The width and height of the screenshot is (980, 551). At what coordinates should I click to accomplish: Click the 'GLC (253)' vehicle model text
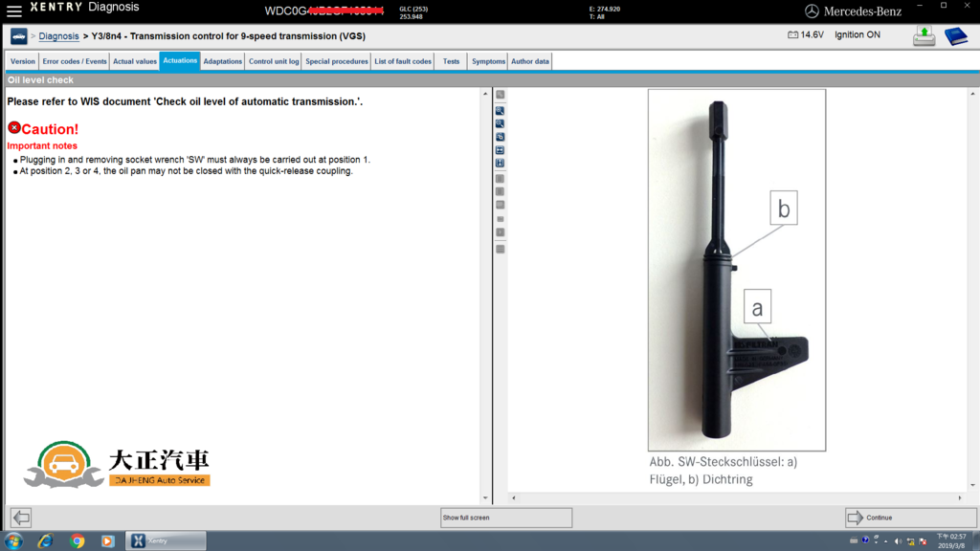[413, 9]
